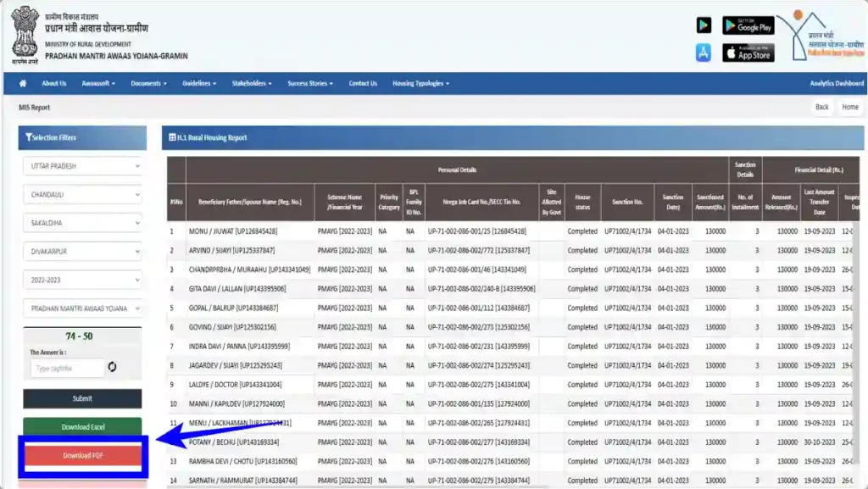Open the state dropdown showing UTTAR PRADESH

[x=82, y=166]
